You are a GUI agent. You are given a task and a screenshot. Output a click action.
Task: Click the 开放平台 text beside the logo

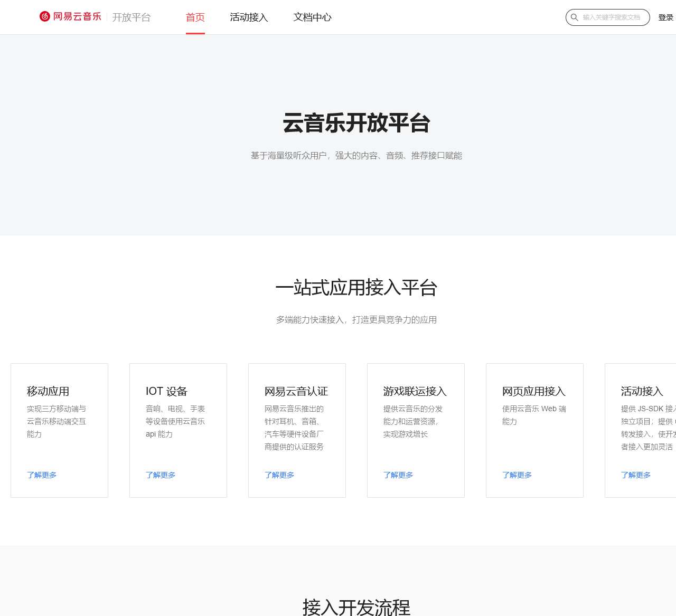coord(132,17)
